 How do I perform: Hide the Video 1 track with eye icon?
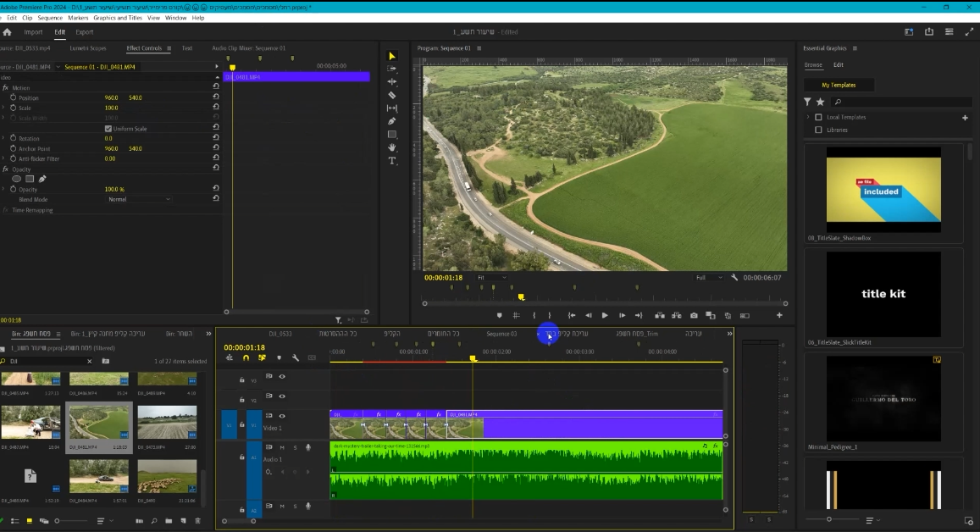tap(282, 416)
